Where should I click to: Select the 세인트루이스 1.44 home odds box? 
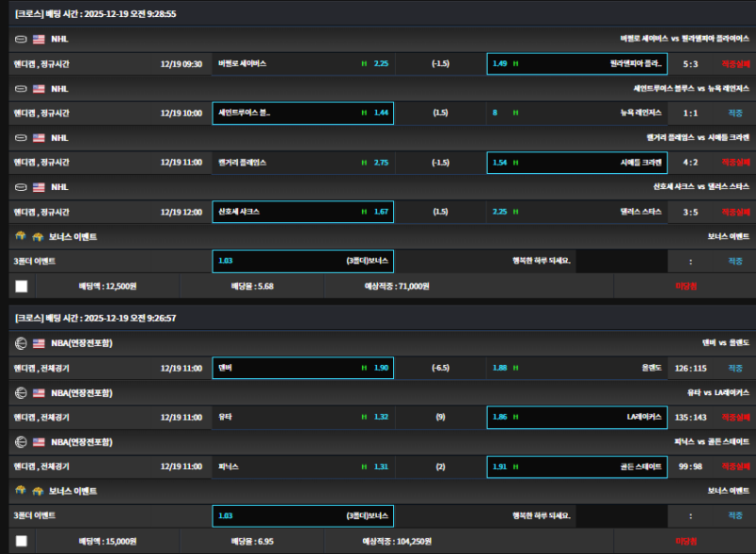click(x=302, y=113)
